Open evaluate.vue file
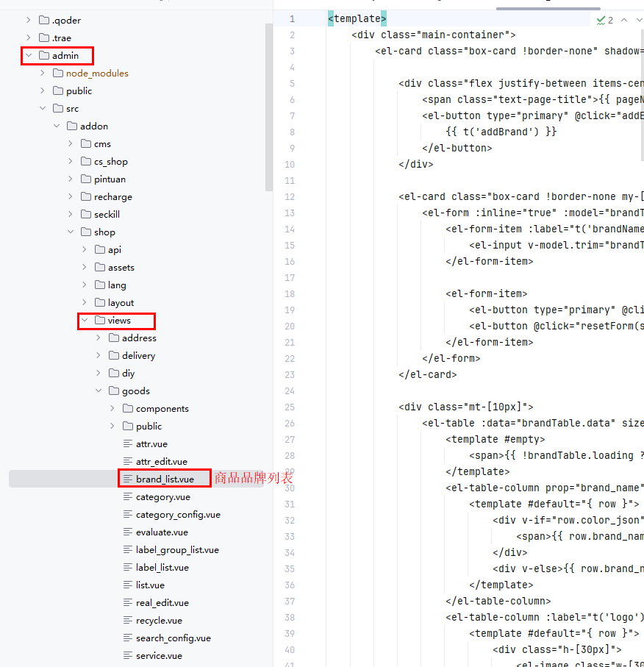This screenshot has height=667, width=644. pyautogui.click(x=162, y=532)
